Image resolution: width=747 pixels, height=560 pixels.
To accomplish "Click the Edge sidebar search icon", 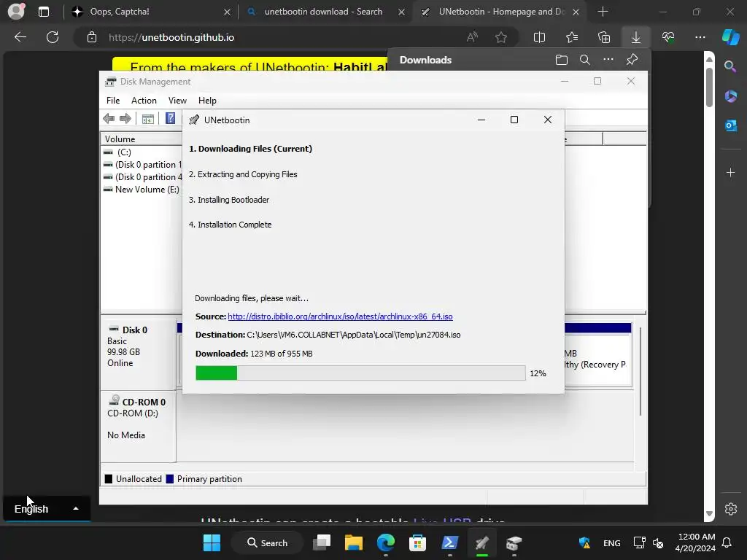I will pyautogui.click(x=730, y=66).
